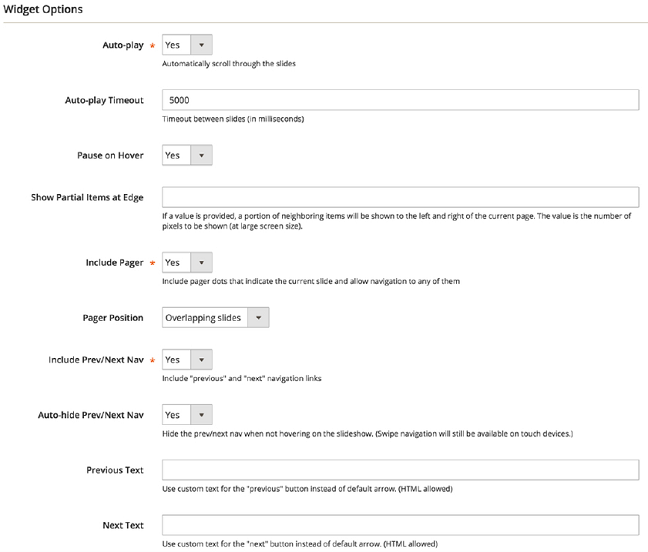Open the Auto-hide Prev/Next Nav dropdown

(x=187, y=414)
